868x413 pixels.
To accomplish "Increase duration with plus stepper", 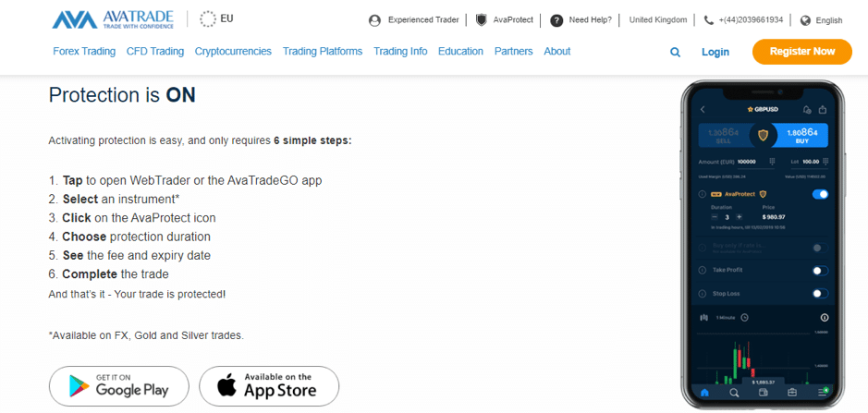I will click(x=739, y=217).
